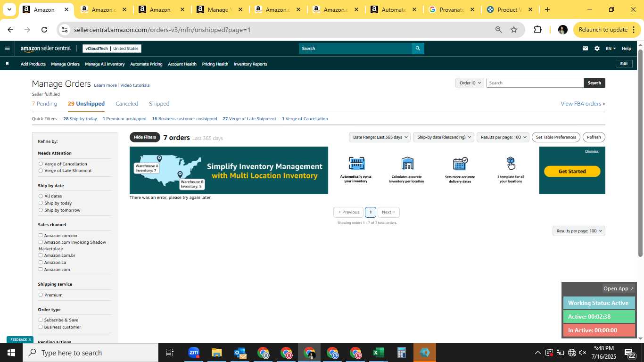
Task: Open the EN language dropdown
Action: (611, 49)
